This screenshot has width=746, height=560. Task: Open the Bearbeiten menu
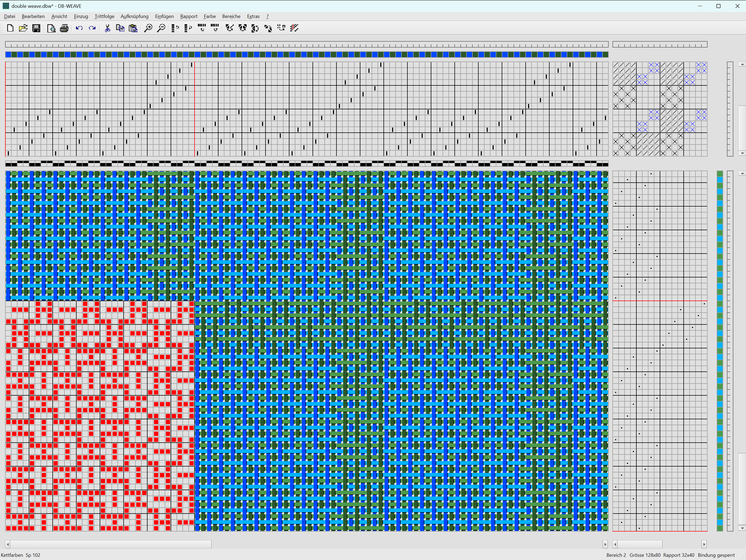(33, 16)
